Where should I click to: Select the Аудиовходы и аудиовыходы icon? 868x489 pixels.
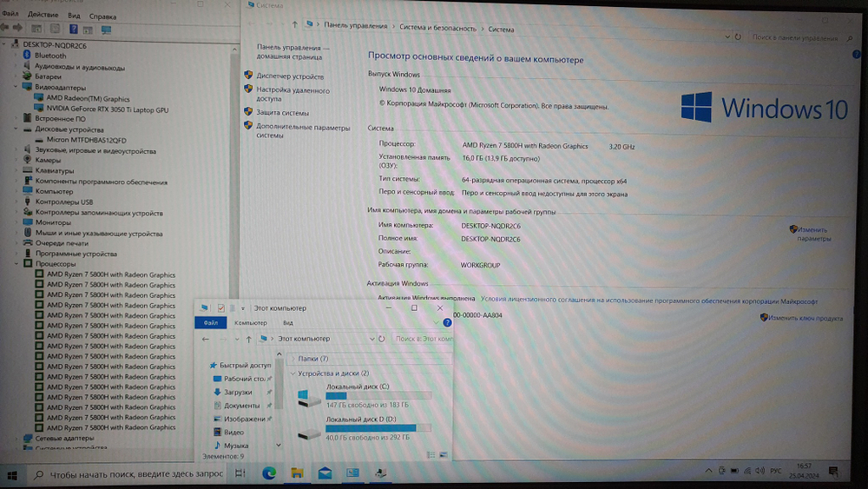pos(26,66)
